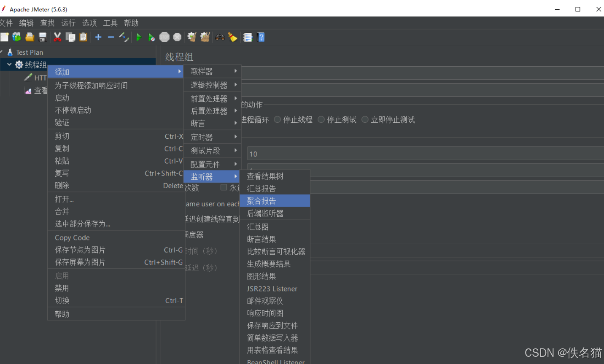
Task: Click Start no pauses icon
Action: [151, 37]
